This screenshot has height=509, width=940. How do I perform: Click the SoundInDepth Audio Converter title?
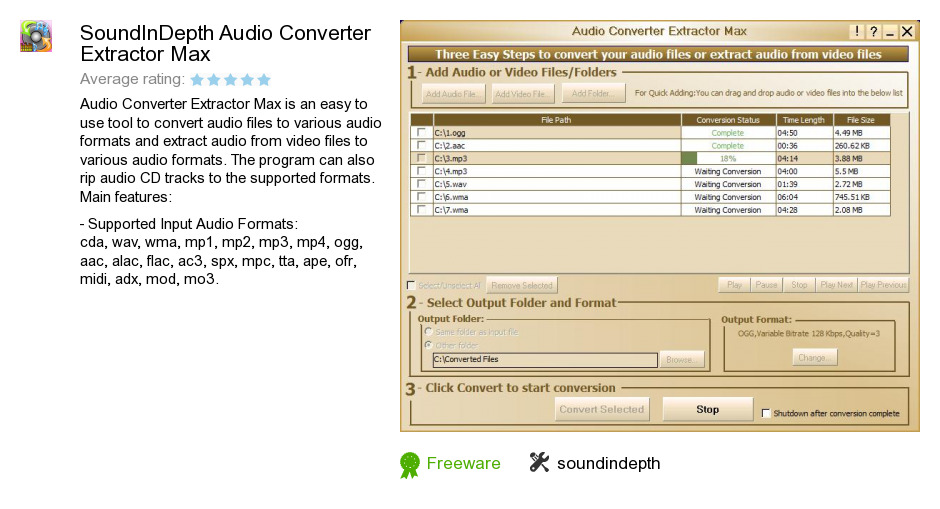[225, 43]
